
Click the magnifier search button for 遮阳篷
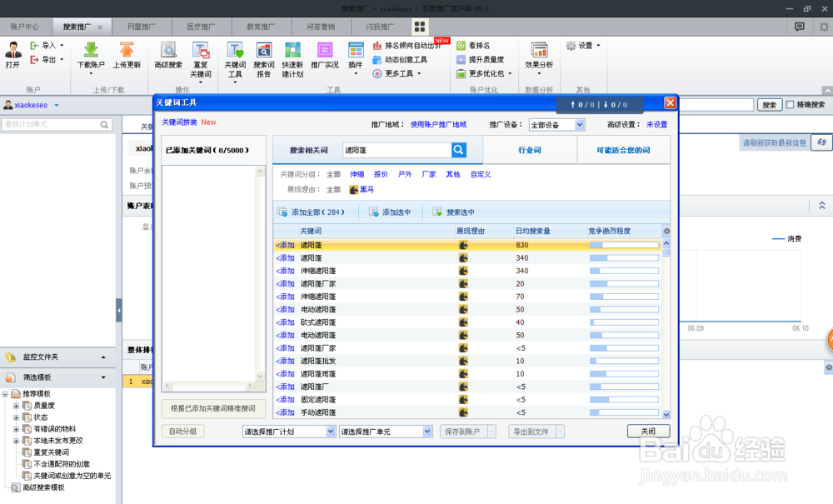(x=459, y=150)
